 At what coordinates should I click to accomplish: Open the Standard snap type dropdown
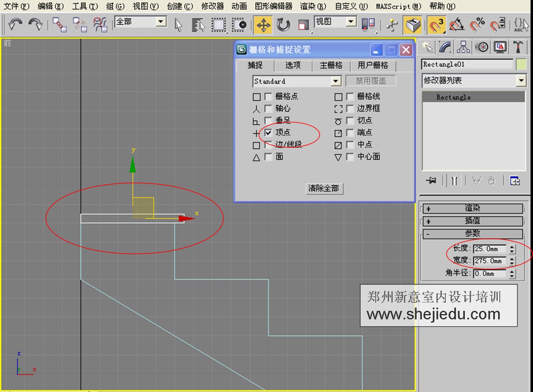(x=335, y=81)
